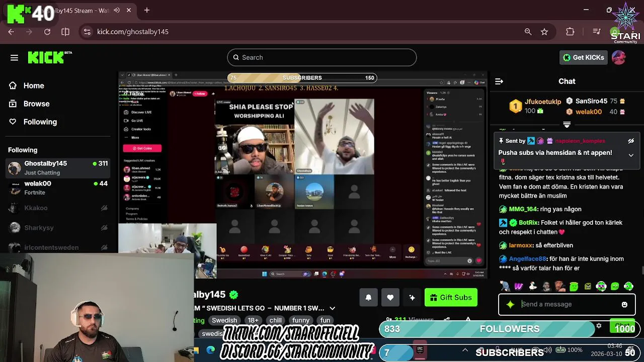
Task: Click green sparkle icon in chat input
Action: click(511, 304)
